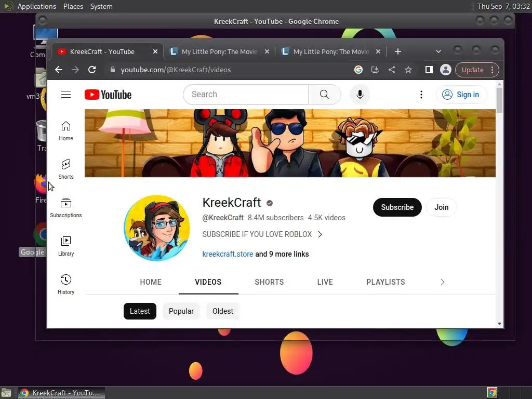
Task: Bookmark this page with the star icon
Action: point(408,70)
